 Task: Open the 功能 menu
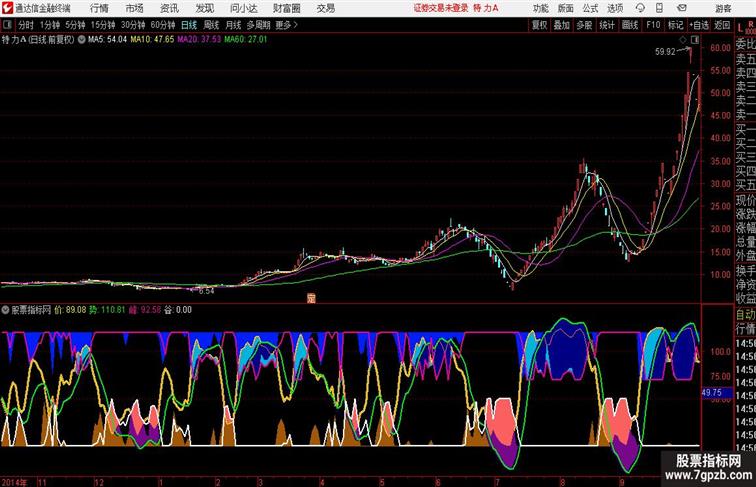540,8
